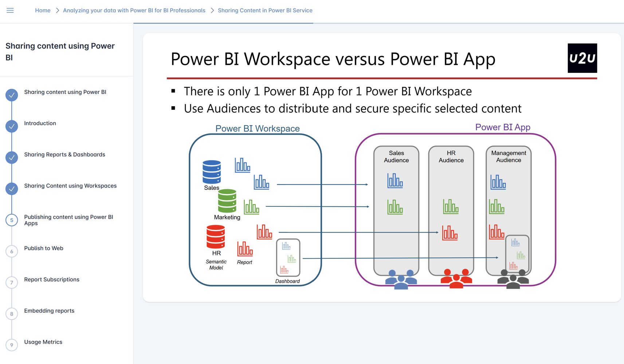Open the 'Report Subscriptions' lesson
624x364 pixels.
[x=52, y=280]
